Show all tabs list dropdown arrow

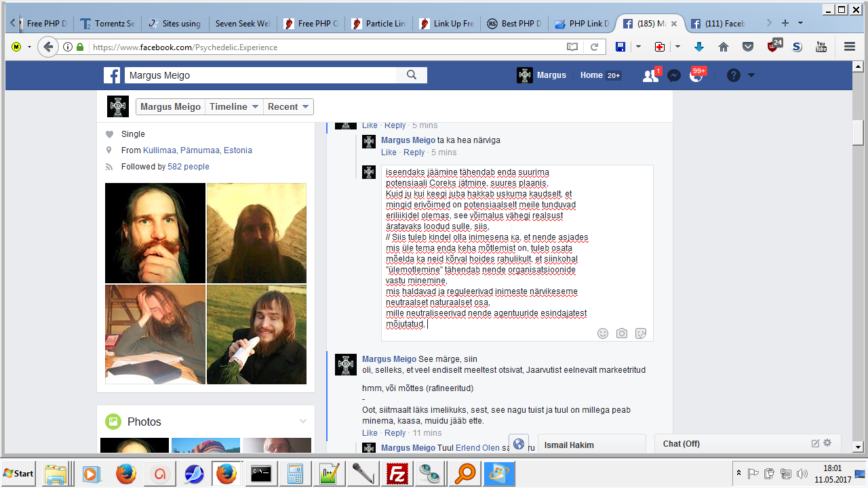tap(801, 23)
